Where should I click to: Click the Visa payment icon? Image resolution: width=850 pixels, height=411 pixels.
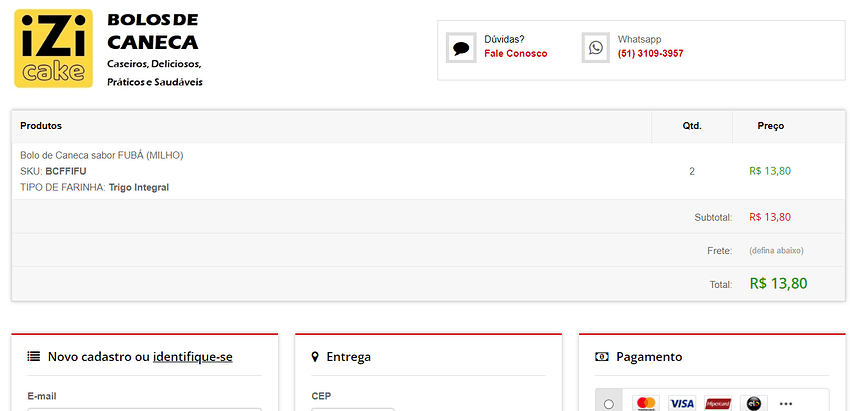(x=682, y=403)
